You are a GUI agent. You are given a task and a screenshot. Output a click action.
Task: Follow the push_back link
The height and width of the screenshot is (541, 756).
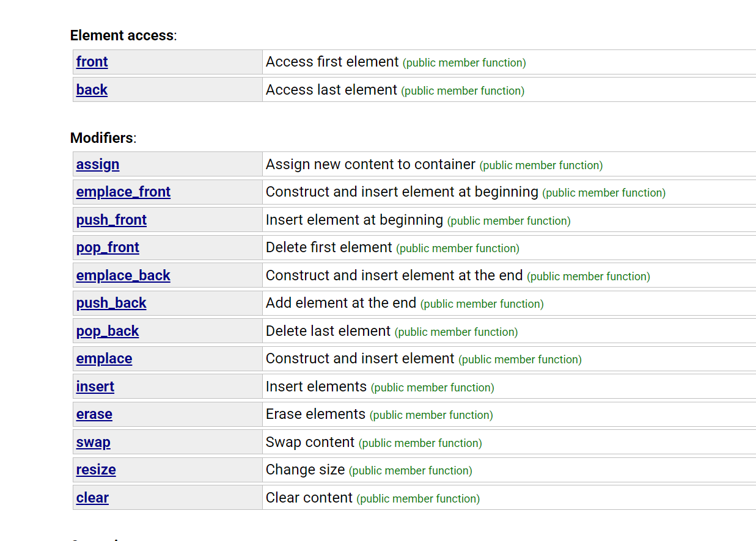coord(111,303)
